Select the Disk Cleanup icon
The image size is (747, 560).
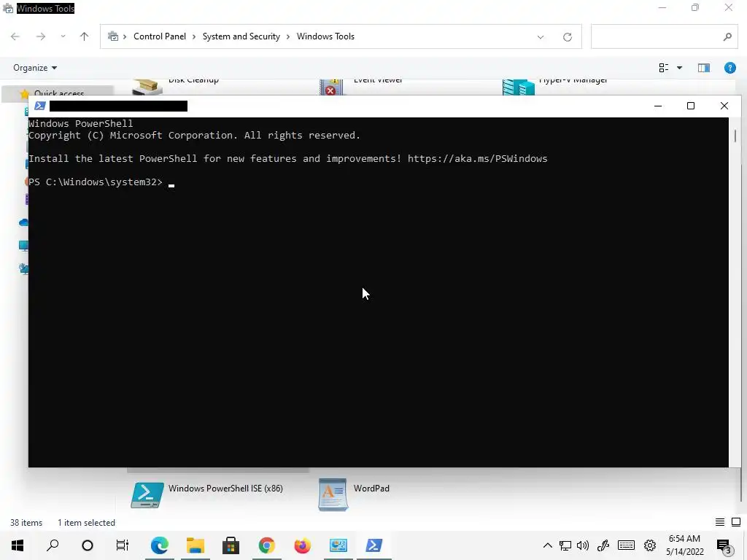coord(147,87)
